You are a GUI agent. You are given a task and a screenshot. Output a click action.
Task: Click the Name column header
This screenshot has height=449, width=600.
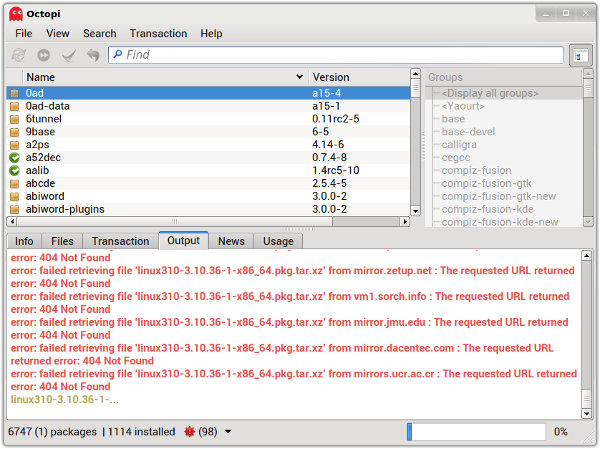(x=165, y=77)
